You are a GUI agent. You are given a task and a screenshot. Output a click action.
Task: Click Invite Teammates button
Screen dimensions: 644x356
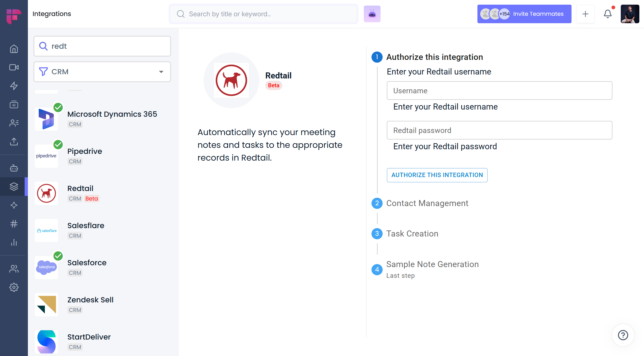coord(524,14)
